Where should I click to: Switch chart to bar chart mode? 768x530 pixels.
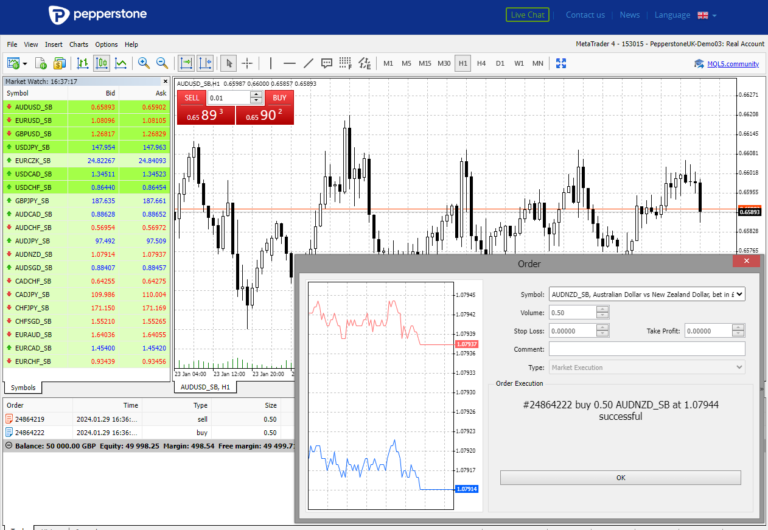pyautogui.click(x=82, y=63)
